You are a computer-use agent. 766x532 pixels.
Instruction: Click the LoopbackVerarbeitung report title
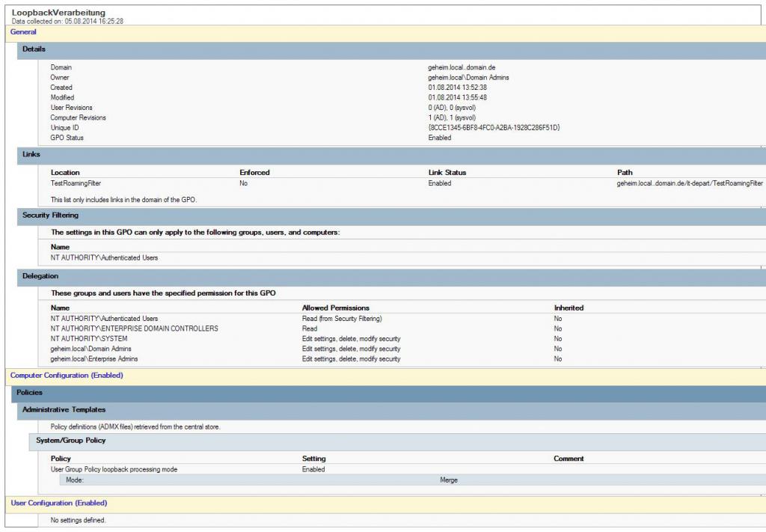pos(58,13)
